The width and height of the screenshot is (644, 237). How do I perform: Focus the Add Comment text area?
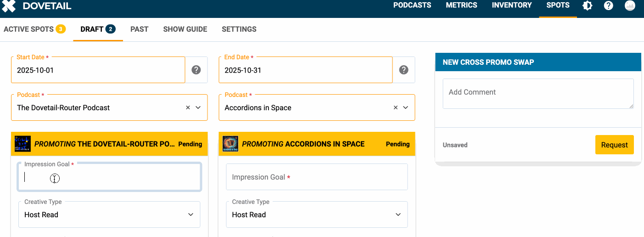[x=538, y=94]
